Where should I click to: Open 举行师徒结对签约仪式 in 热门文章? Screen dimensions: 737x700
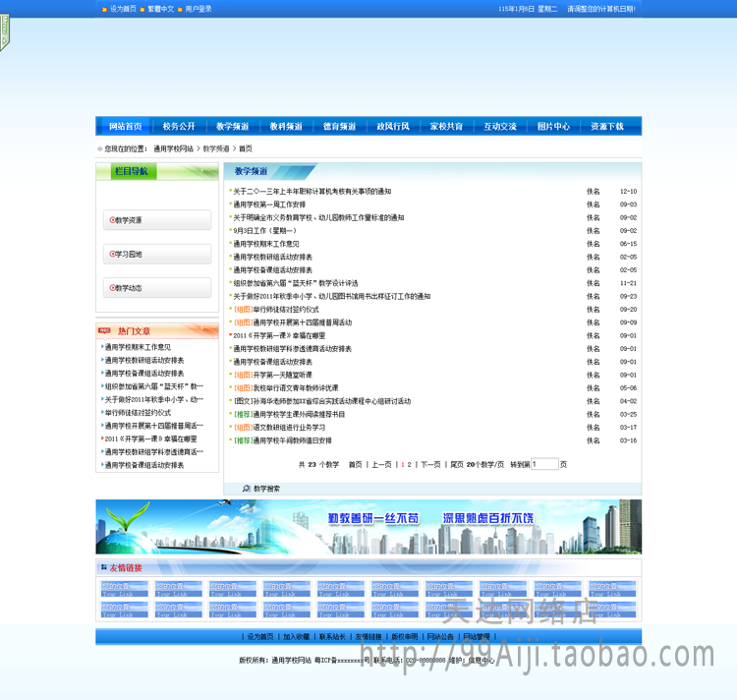(138, 413)
